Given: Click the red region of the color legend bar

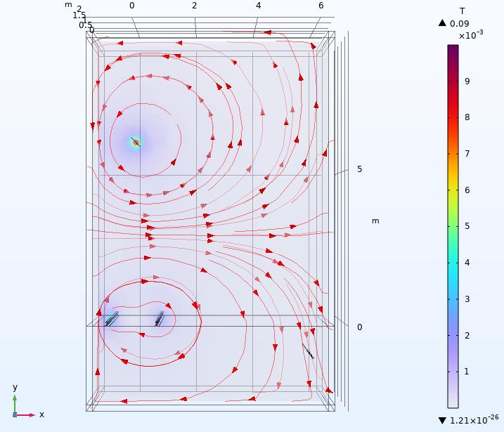Looking at the screenshot, I should [x=453, y=112].
